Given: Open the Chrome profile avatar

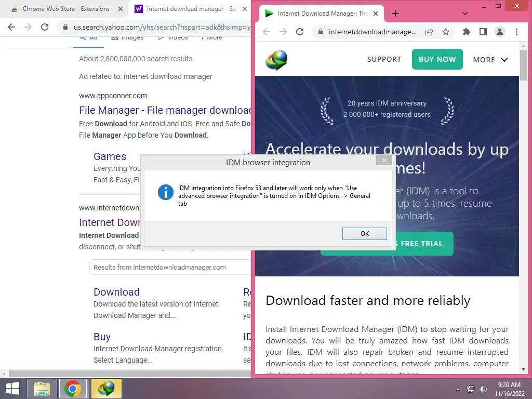Looking at the screenshot, I should 499,32.
